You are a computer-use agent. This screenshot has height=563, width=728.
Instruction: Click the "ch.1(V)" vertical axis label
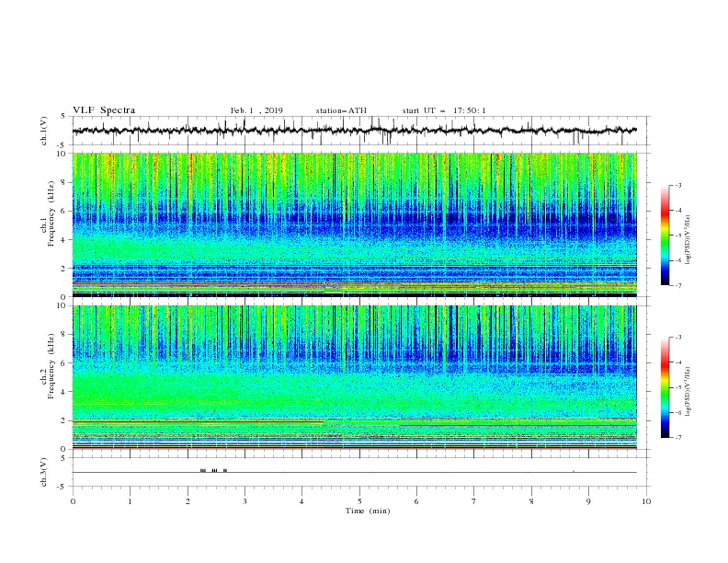pos(44,131)
